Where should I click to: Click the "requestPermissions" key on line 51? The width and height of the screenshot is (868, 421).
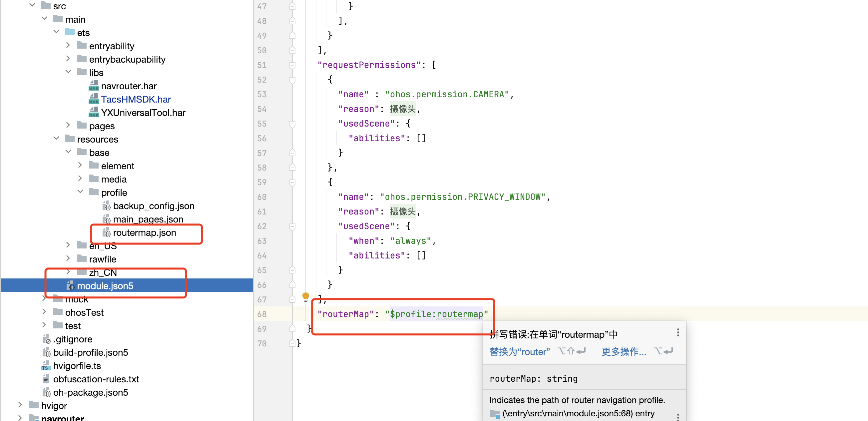tap(369, 65)
